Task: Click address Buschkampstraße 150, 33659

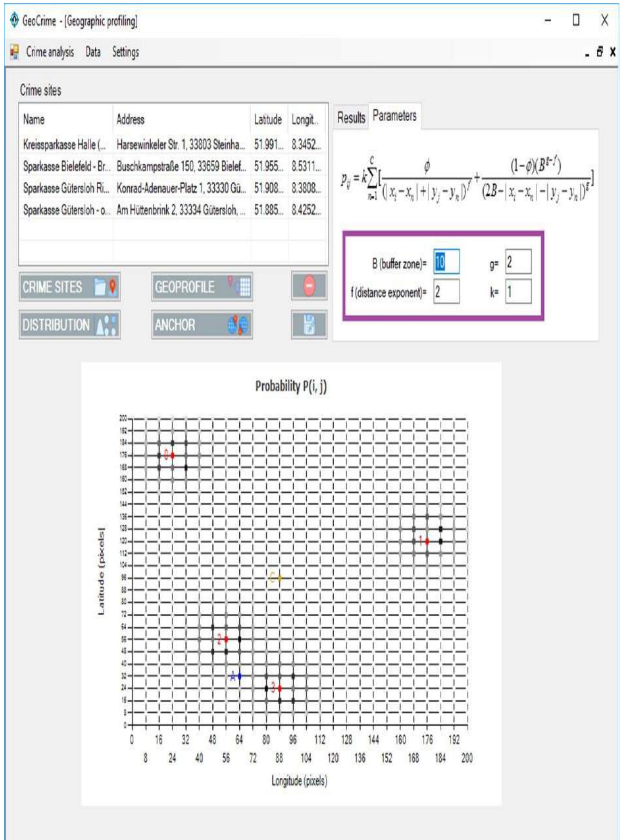Action: pos(181,166)
